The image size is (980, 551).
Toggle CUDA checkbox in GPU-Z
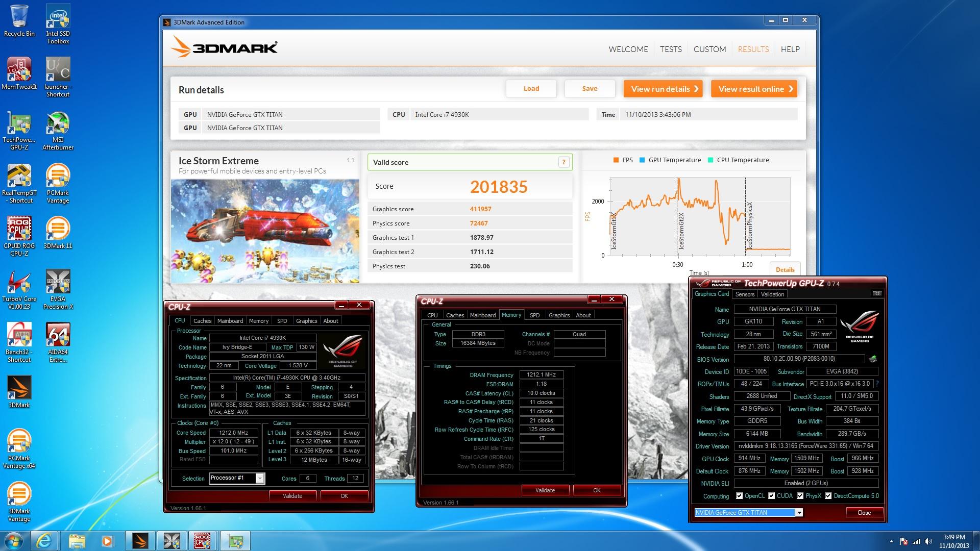[x=771, y=496]
